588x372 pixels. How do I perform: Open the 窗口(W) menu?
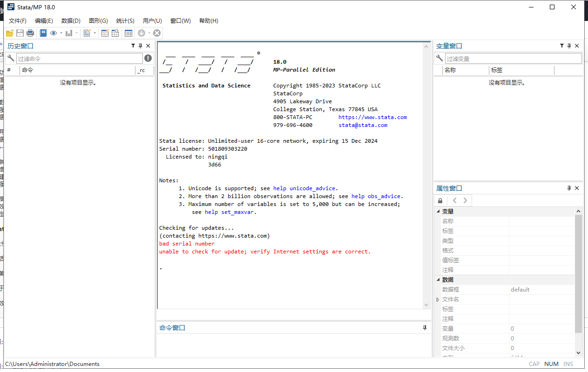[180, 20]
